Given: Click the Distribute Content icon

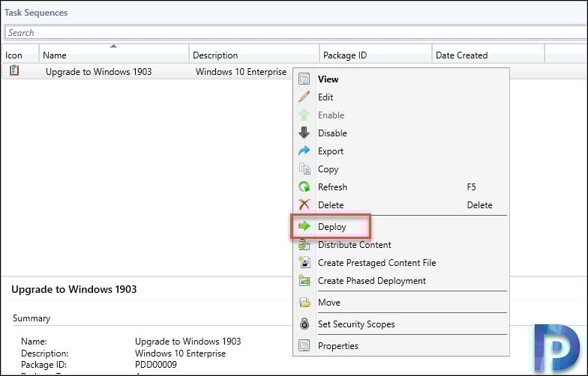Looking at the screenshot, I should coord(304,245).
